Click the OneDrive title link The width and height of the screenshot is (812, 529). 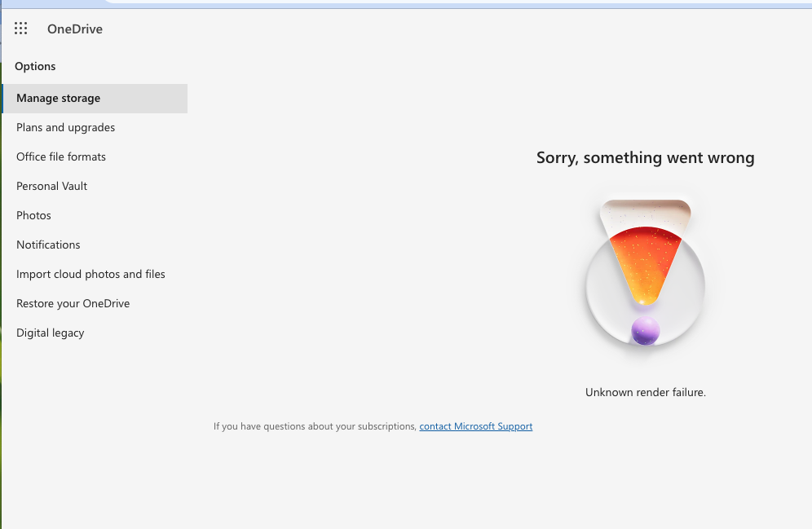(x=75, y=29)
